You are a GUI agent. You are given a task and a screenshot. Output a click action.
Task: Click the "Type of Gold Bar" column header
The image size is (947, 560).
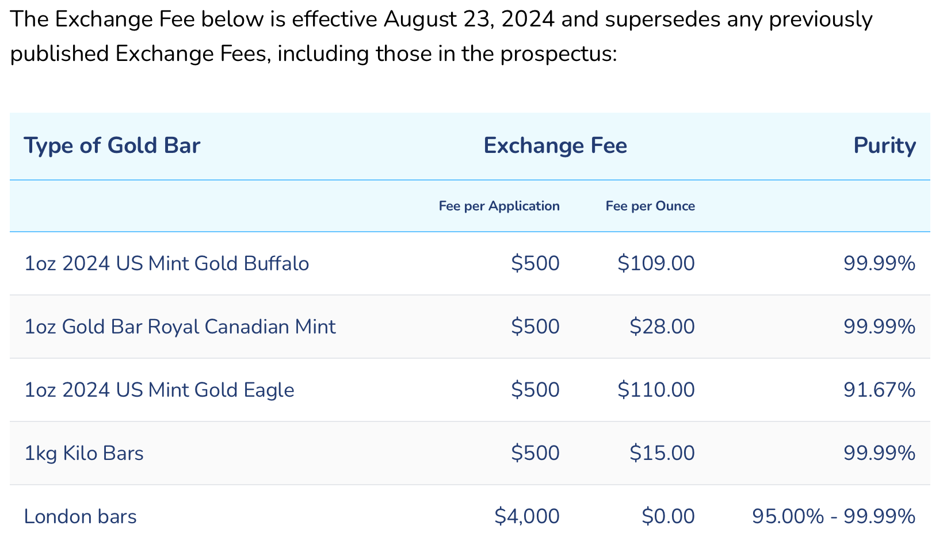(112, 145)
